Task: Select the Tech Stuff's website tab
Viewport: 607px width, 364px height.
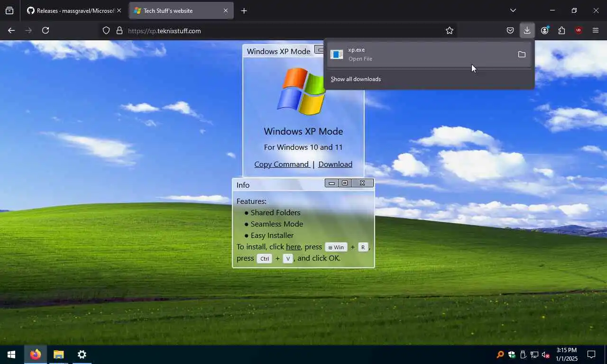Action: 181,10
